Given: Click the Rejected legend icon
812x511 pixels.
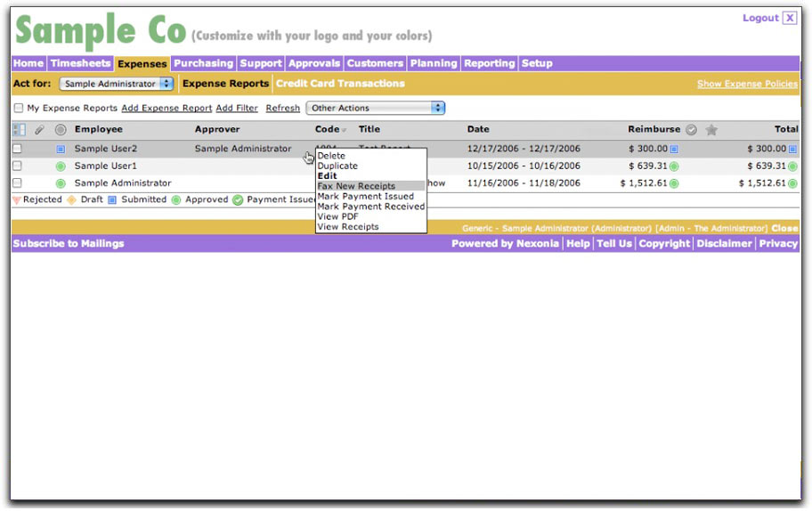Looking at the screenshot, I should (17, 199).
